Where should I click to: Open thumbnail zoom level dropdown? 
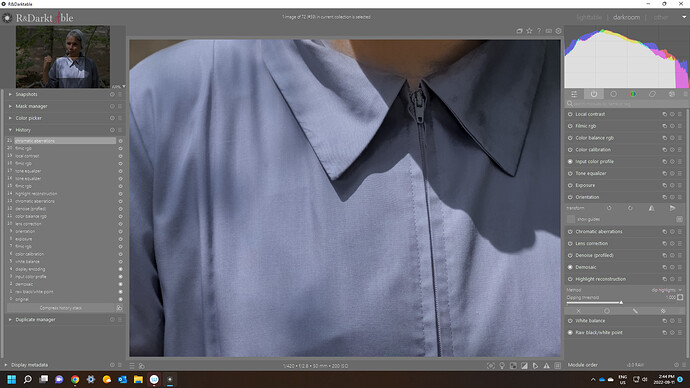point(119,87)
